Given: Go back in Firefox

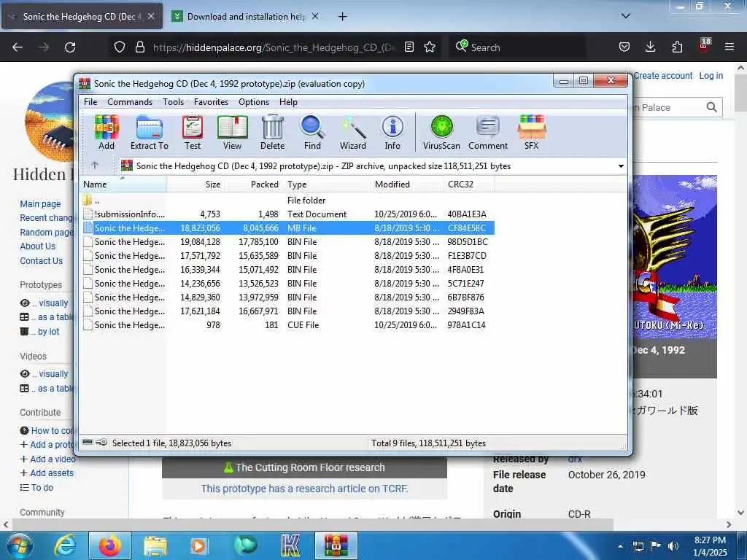Looking at the screenshot, I should point(18,47).
